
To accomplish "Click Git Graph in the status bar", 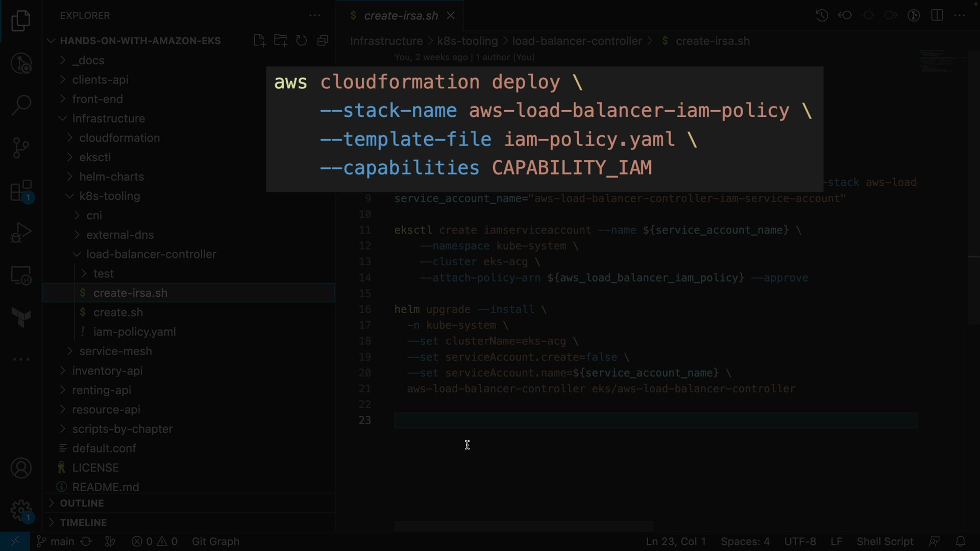I will coord(215,541).
